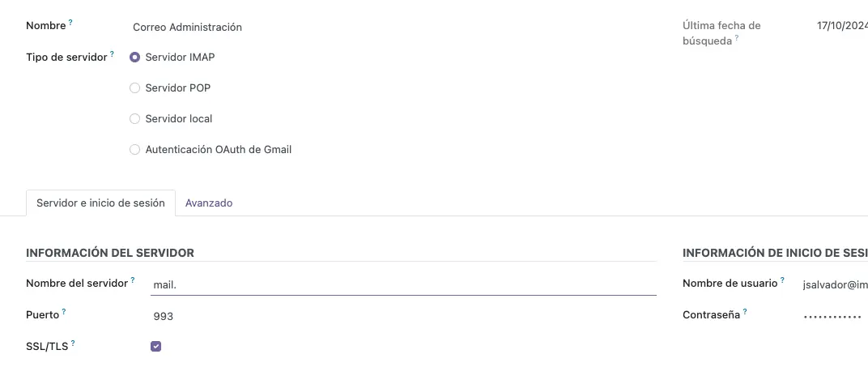Image resolution: width=868 pixels, height=367 pixels.
Task: Click the Contraseña password field
Action: (x=832, y=317)
